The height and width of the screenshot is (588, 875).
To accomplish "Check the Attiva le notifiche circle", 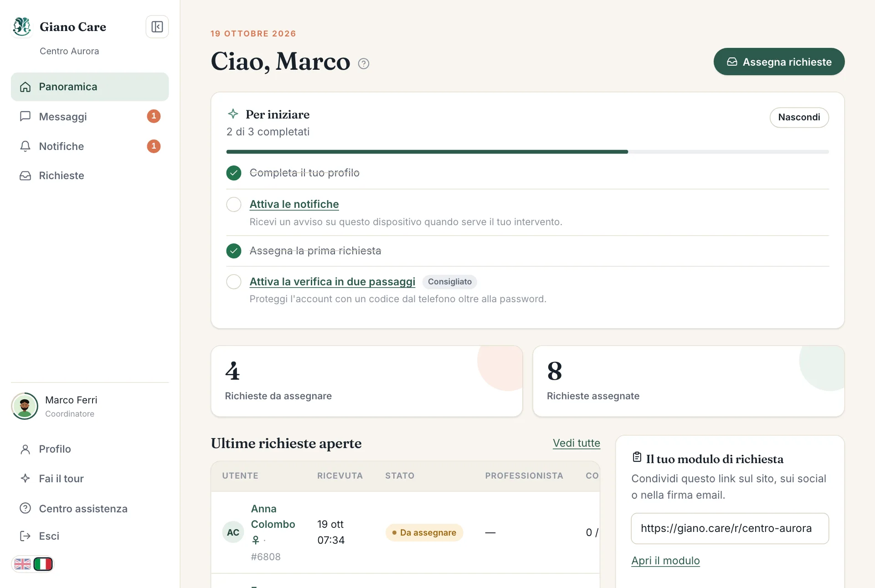I will pyautogui.click(x=234, y=204).
